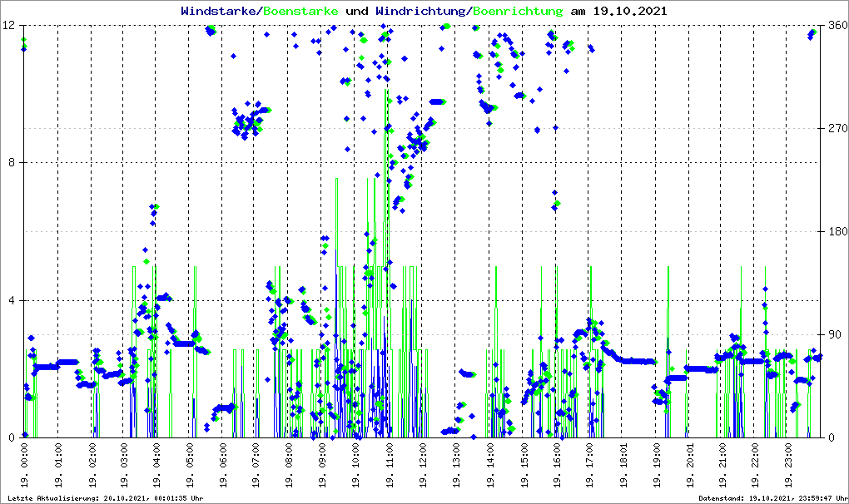The image size is (849, 504).
Task: Click the left axis value 8
Action: 12,163
